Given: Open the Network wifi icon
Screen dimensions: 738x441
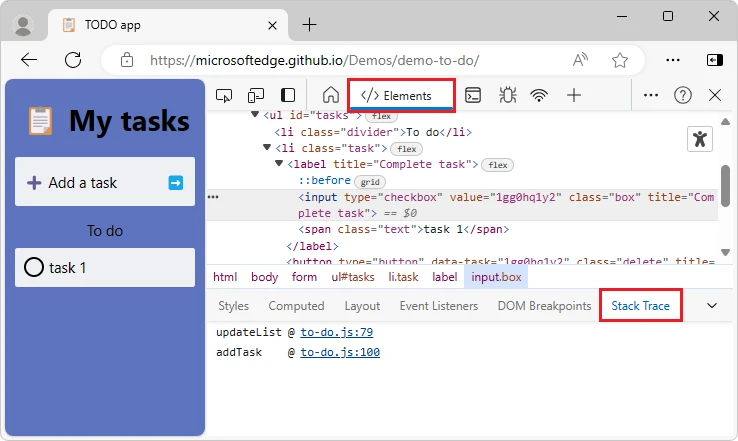Looking at the screenshot, I should (539, 96).
